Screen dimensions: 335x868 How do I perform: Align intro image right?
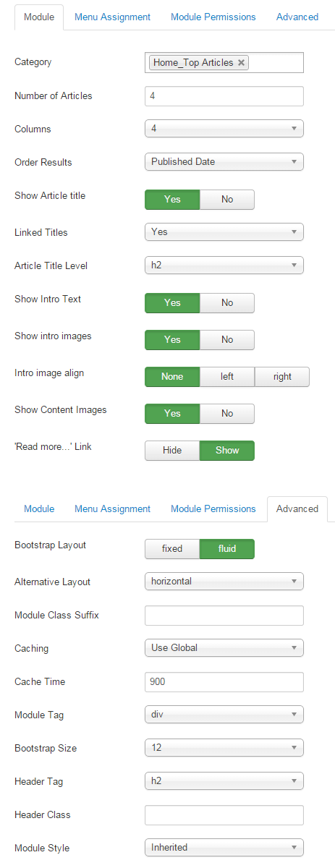point(282,376)
